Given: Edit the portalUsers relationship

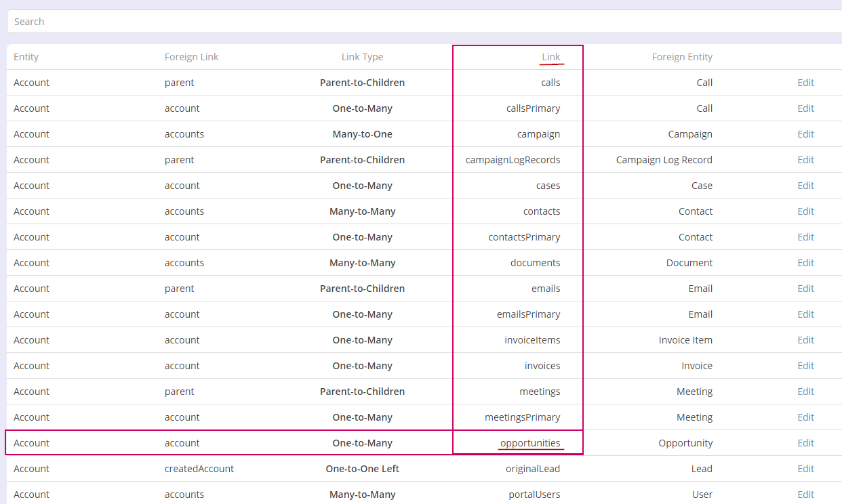Looking at the screenshot, I should [805, 495].
